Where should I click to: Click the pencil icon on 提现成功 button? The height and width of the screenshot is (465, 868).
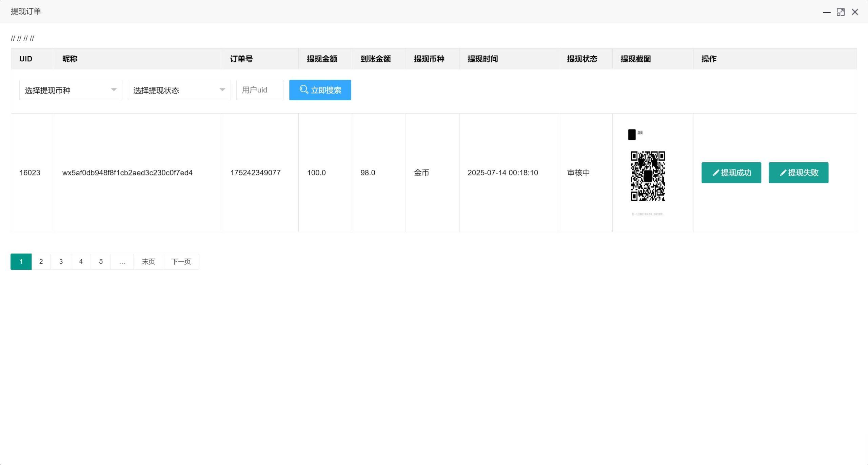coord(715,173)
